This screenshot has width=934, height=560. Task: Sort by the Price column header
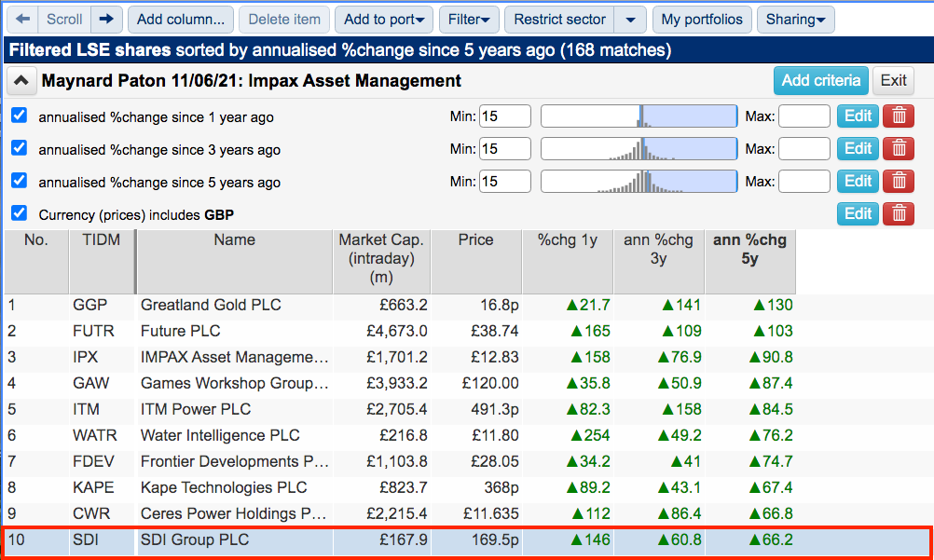click(x=476, y=262)
